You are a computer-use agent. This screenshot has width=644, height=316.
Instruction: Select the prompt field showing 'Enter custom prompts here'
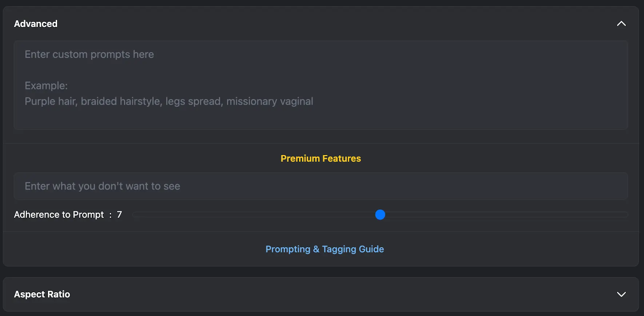point(89,54)
